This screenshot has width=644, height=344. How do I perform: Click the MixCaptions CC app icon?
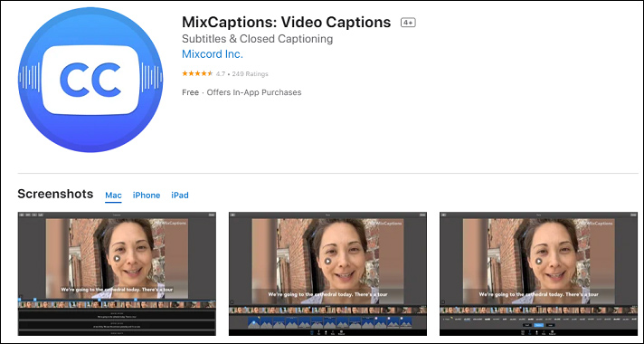(90, 80)
